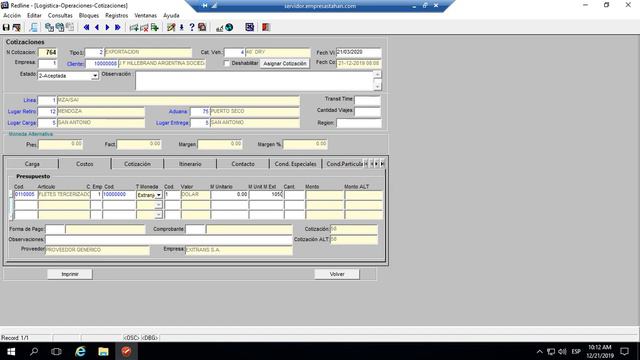Click the edit pencil toolbar icon
This screenshot has height=360, width=640.
pyautogui.click(x=171, y=27)
